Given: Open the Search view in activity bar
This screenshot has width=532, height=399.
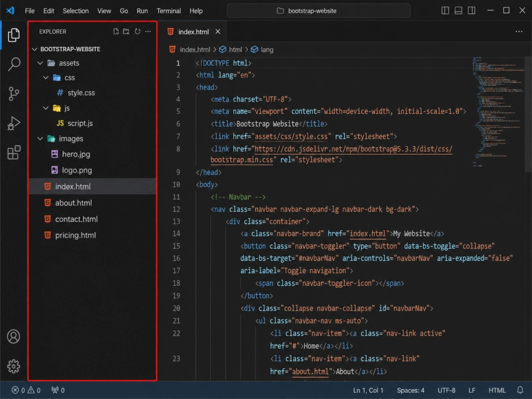Looking at the screenshot, I should (x=14, y=64).
